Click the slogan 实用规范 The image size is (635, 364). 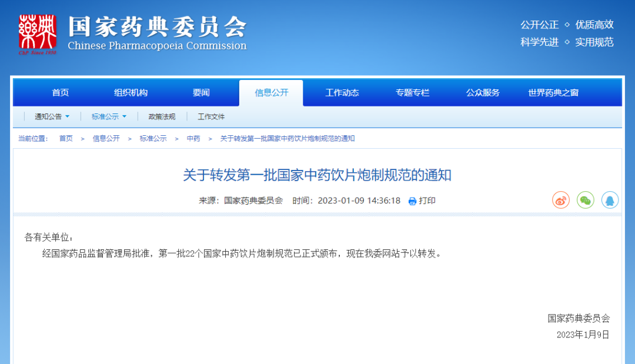[594, 42]
